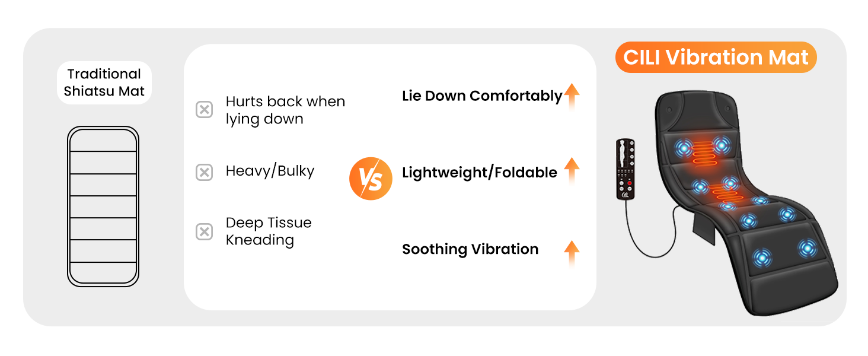Select the handheld remote controller

(626, 169)
